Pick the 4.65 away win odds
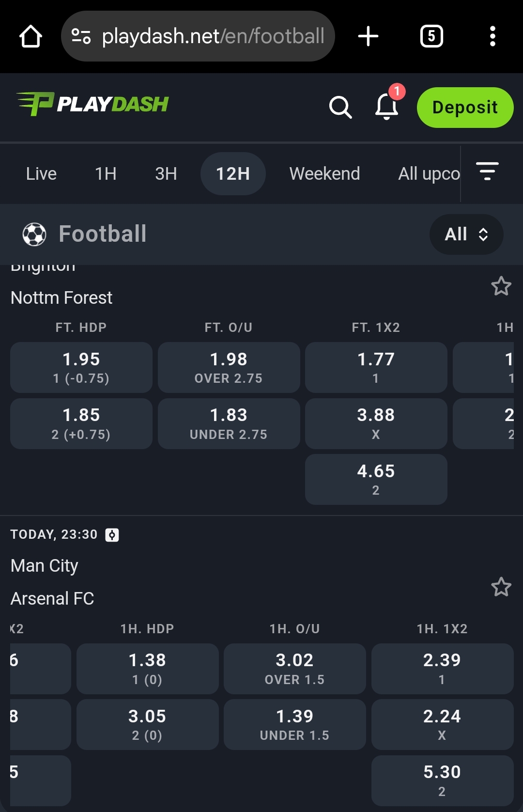 point(376,480)
